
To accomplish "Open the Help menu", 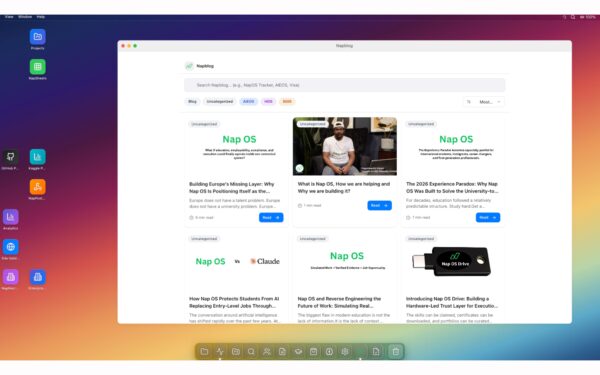I will click(x=41, y=17).
